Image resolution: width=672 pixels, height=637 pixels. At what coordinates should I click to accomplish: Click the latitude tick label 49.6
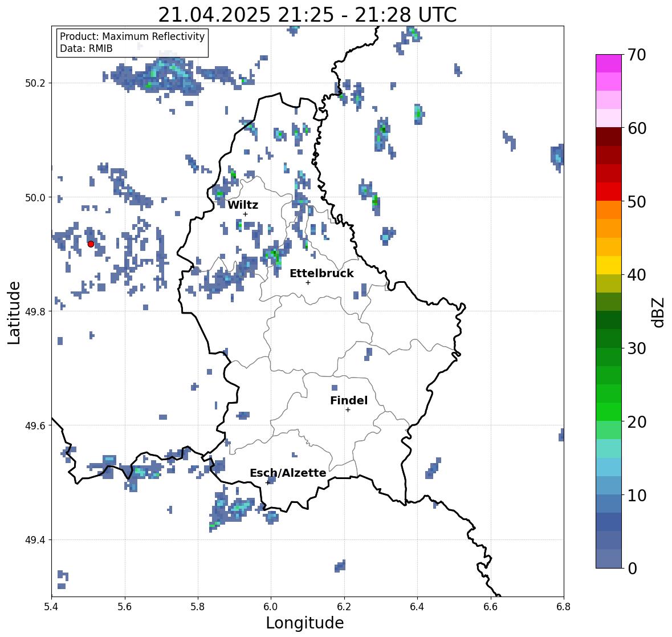click(35, 425)
